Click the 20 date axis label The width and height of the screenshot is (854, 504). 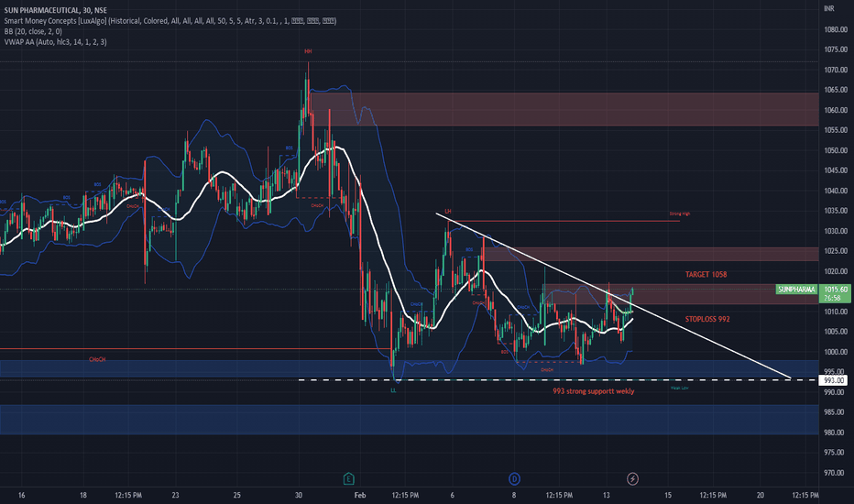coord(761,495)
